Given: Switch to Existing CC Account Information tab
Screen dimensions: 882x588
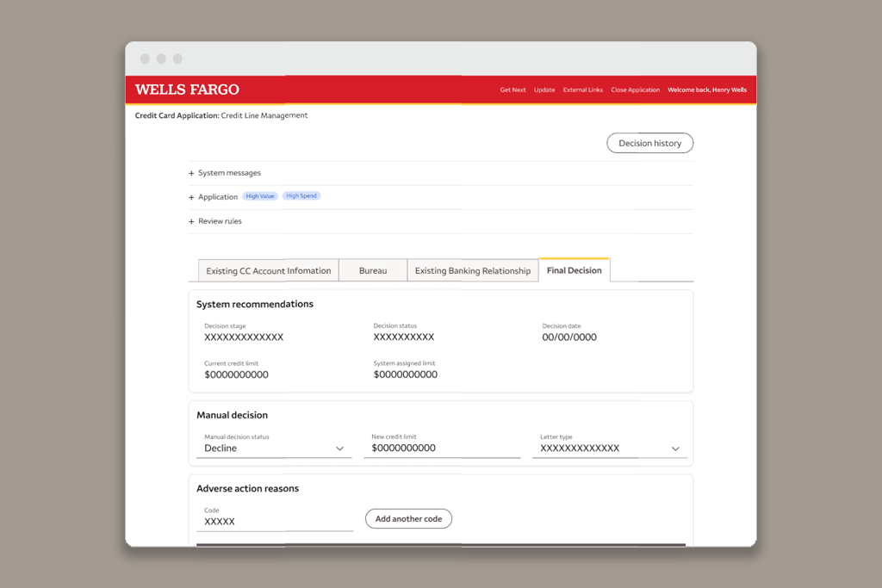Looking at the screenshot, I should [x=268, y=270].
